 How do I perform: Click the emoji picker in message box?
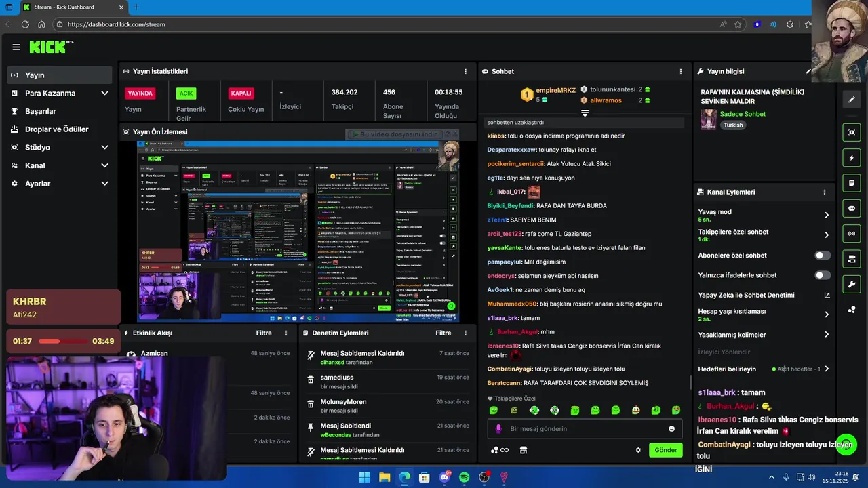[672, 428]
